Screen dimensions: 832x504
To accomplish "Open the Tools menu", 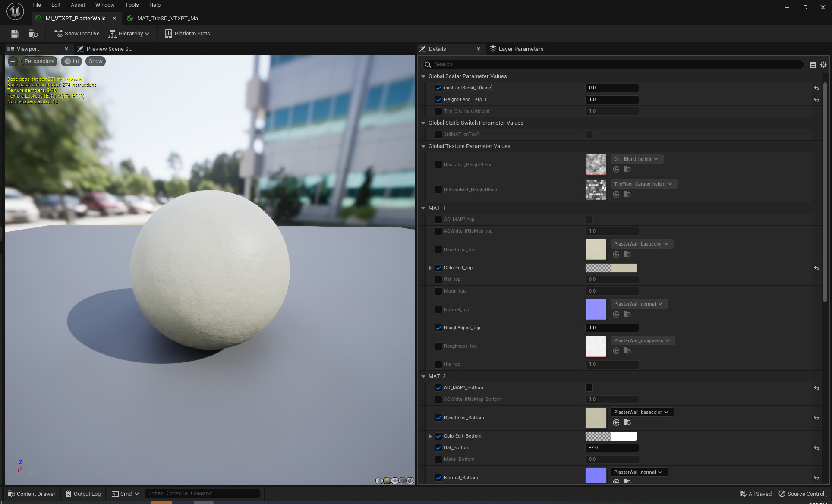I will [x=132, y=5].
